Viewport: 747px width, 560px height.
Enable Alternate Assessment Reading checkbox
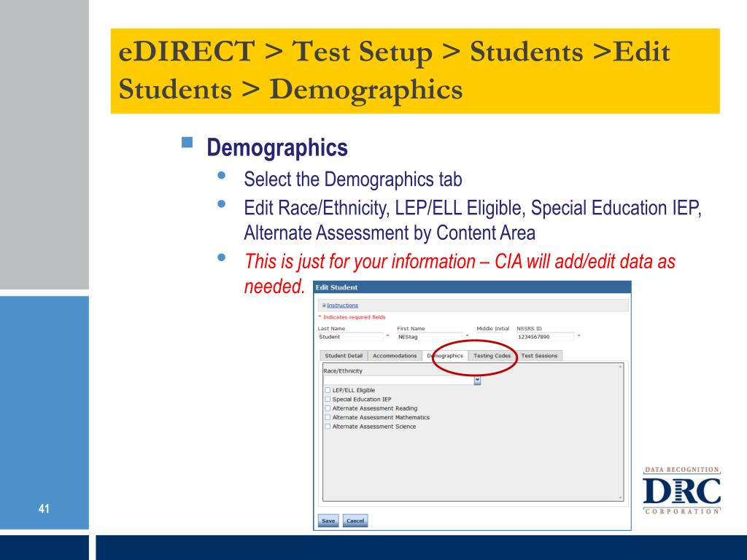point(328,408)
